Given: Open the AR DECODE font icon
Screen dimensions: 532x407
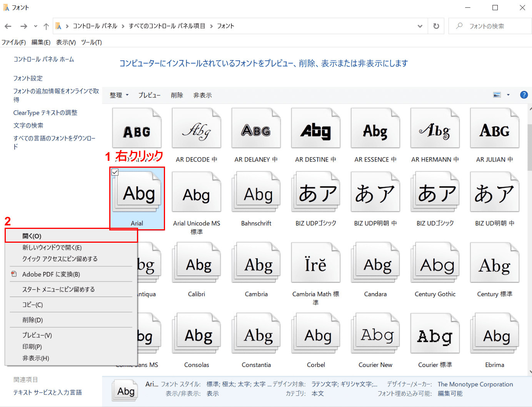Looking at the screenshot, I should click(x=197, y=128).
